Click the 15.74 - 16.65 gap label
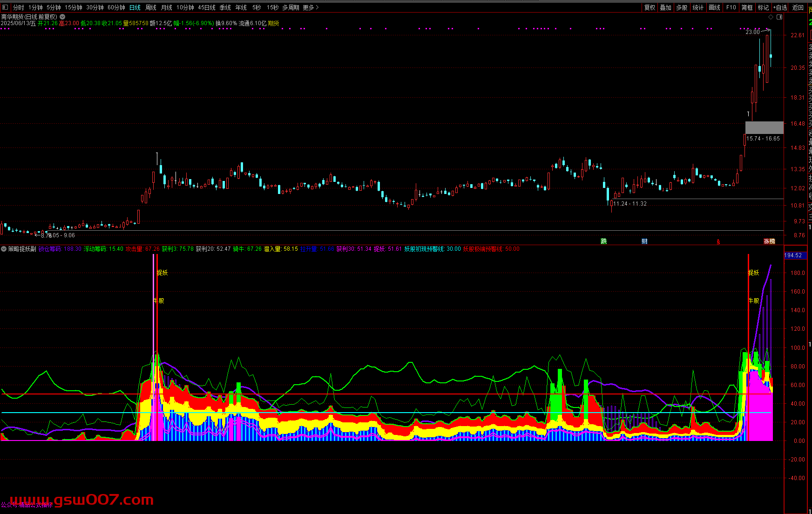The width and height of the screenshot is (812, 514). click(763, 139)
